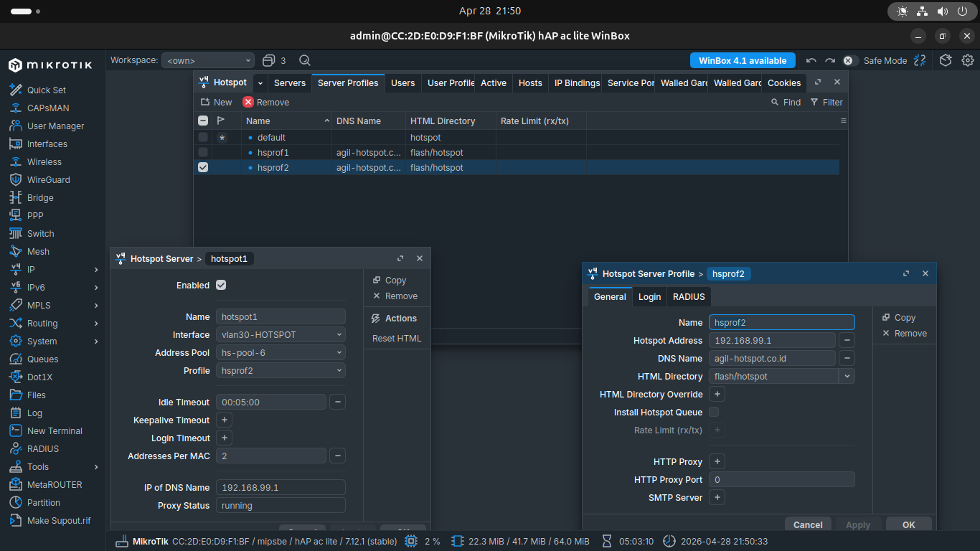The image size is (980, 551).
Task: Open the Address Pool dropdown
Action: click(281, 353)
